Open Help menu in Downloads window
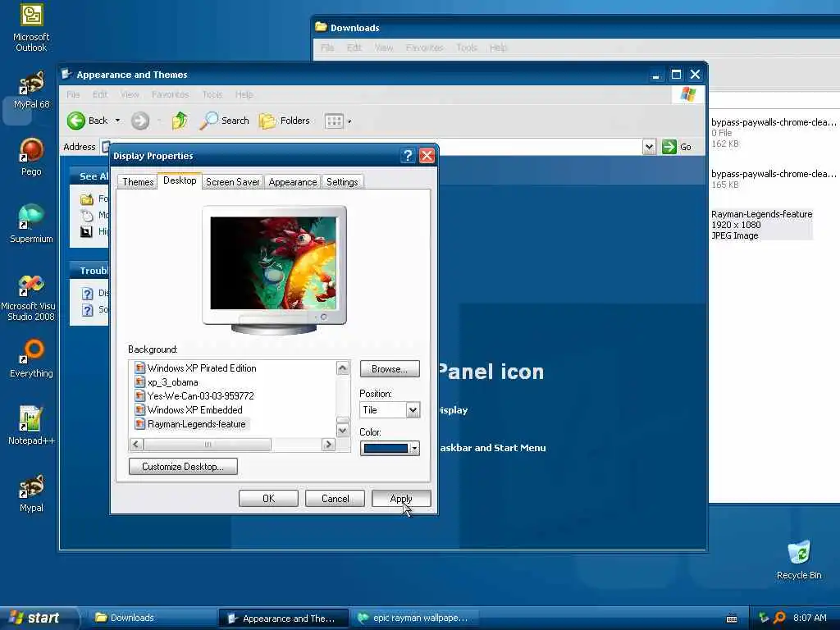The width and height of the screenshot is (840, 630). (498, 48)
